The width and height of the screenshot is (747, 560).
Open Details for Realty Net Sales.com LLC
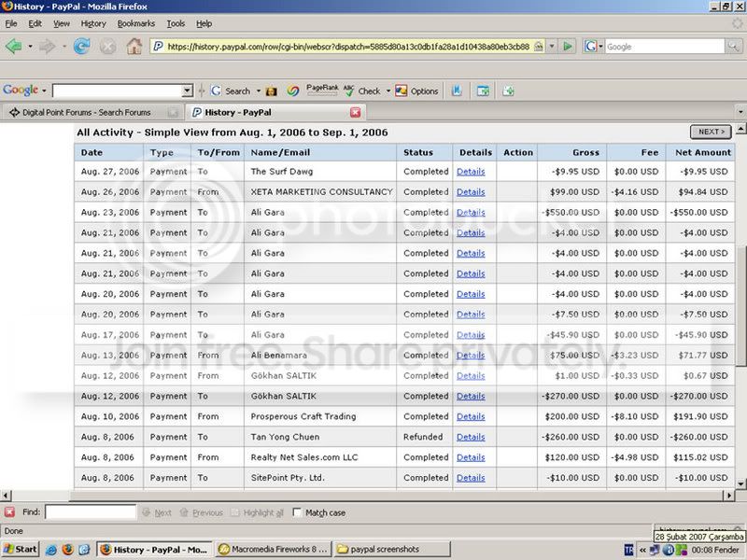tap(471, 457)
